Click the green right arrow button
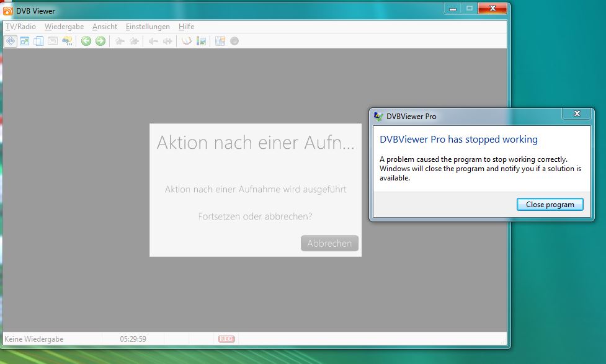Image resolution: width=606 pixels, height=364 pixels. pos(100,42)
